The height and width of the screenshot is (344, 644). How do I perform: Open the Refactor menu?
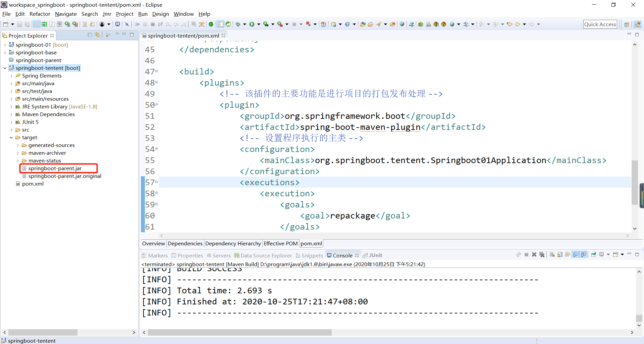(x=40, y=14)
